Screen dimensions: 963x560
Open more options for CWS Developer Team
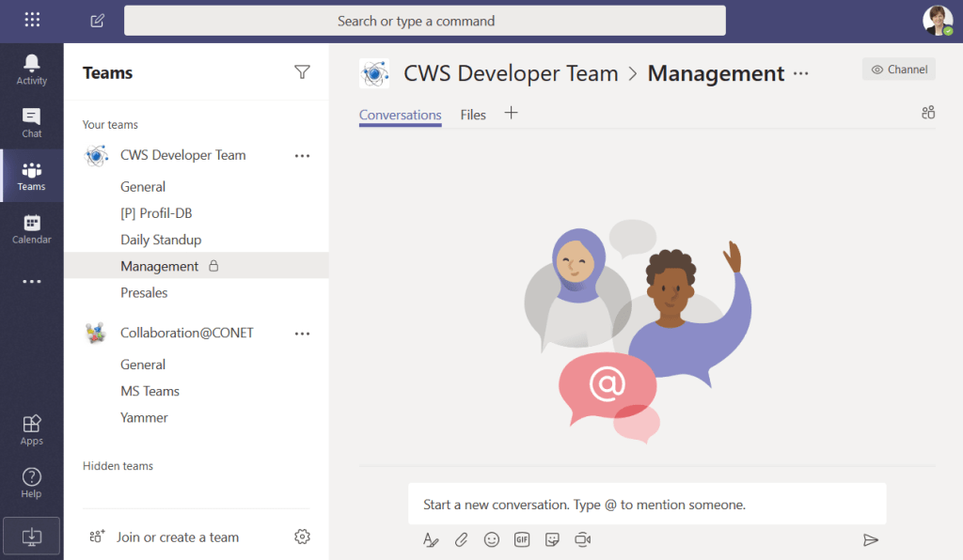pyautogui.click(x=302, y=156)
